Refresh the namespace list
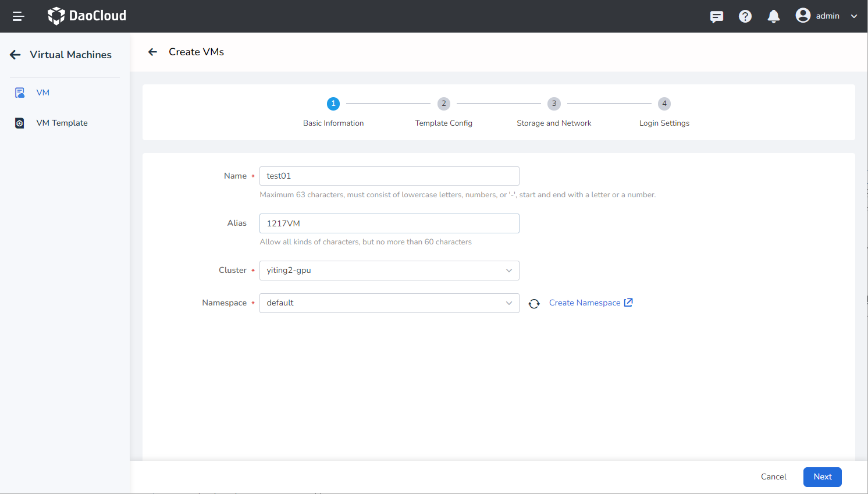 tap(533, 304)
